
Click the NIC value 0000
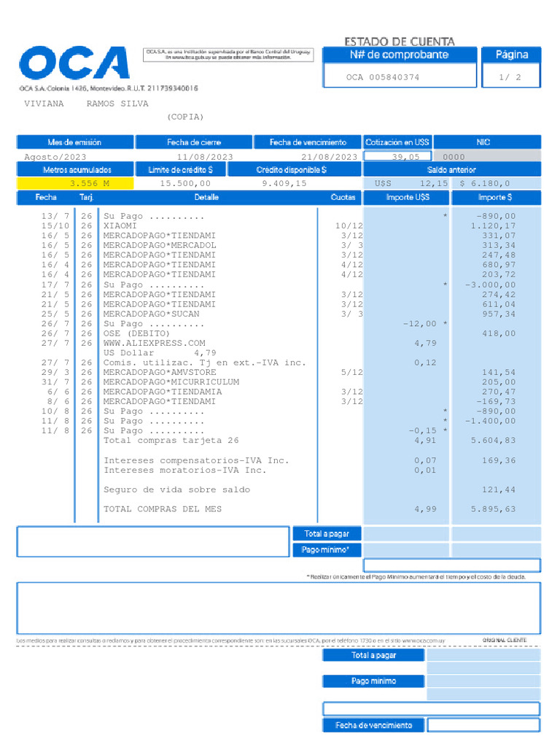click(x=454, y=157)
